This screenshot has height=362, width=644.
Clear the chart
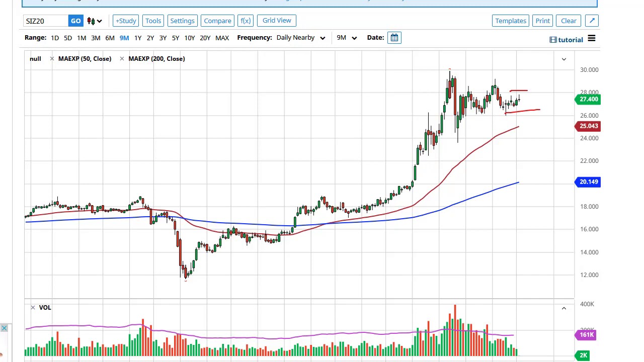coord(569,21)
